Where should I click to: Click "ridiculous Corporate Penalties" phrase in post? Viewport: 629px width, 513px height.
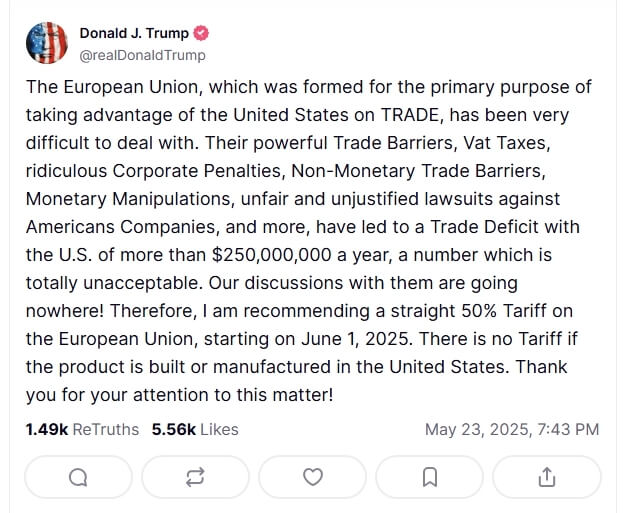153,171
